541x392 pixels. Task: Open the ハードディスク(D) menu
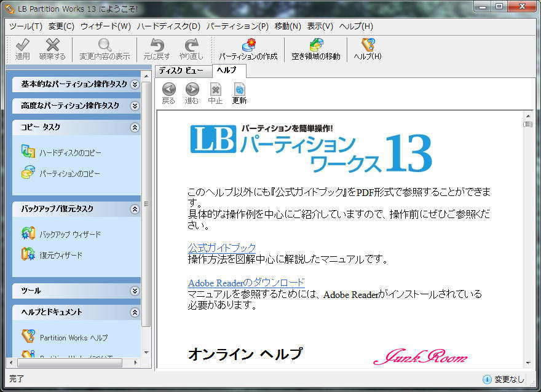(168, 26)
